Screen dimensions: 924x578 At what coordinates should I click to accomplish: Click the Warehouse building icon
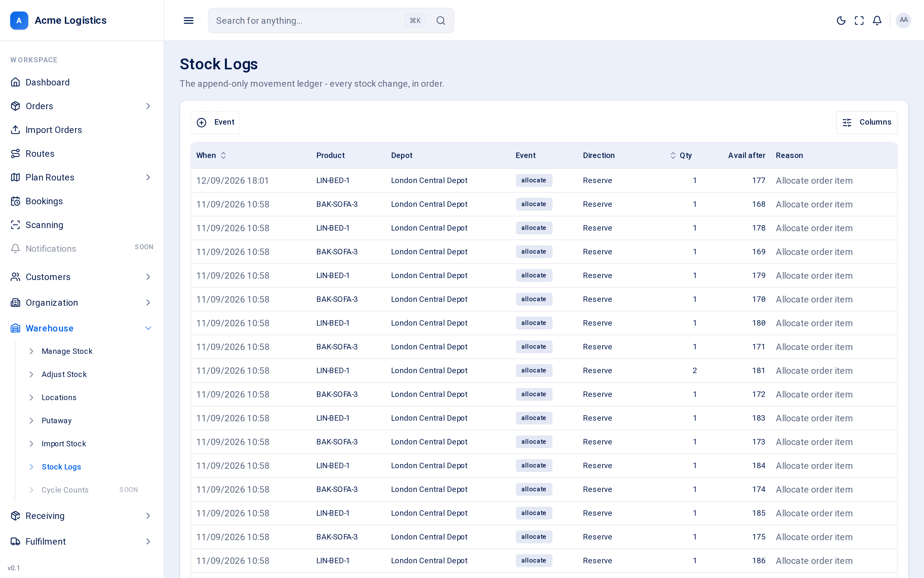point(15,328)
